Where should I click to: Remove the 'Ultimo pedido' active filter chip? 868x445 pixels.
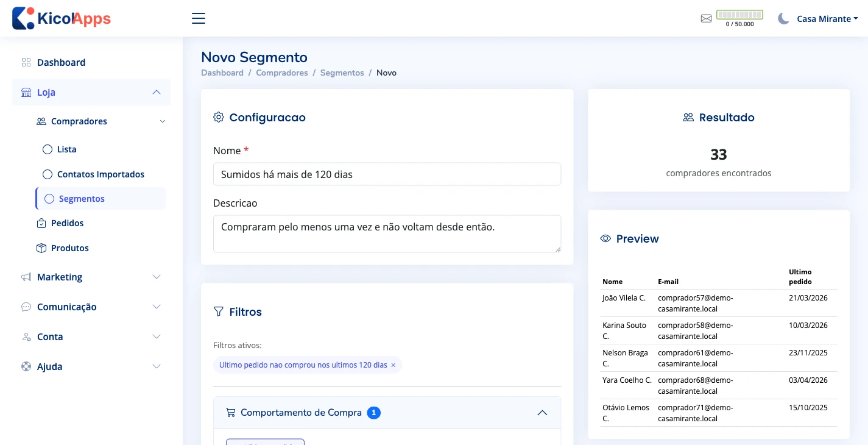[x=393, y=365]
